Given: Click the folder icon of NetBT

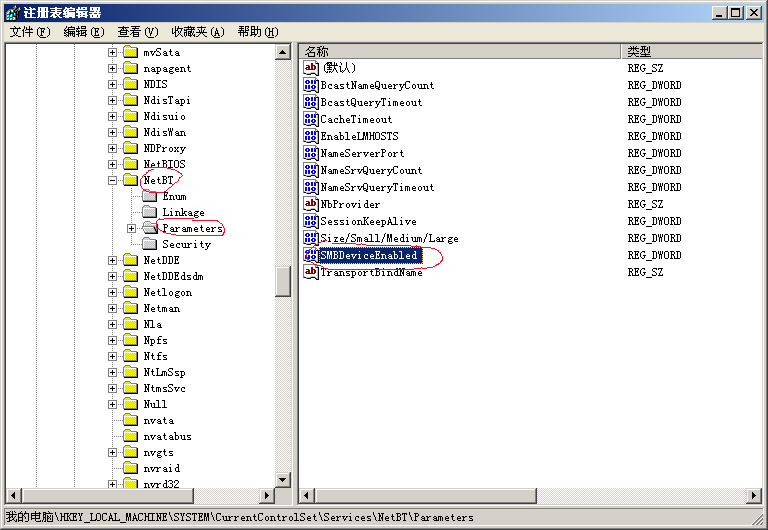Looking at the screenshot, I should click(130, 180).
